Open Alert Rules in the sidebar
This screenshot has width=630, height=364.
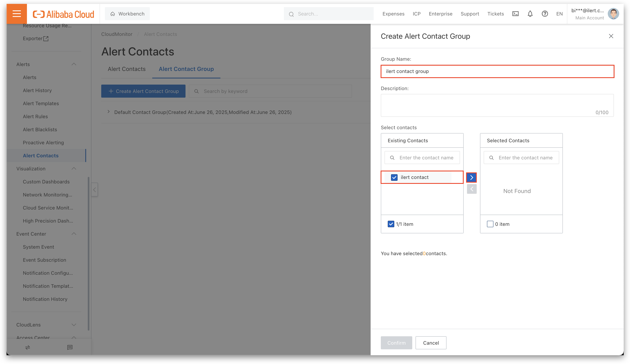[x=35, y=116]
